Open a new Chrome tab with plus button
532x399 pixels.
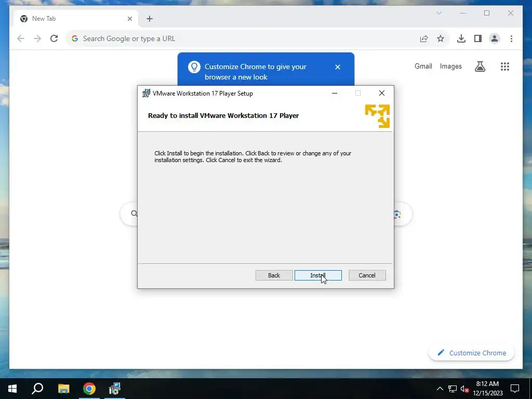click(x=150, y=19)
